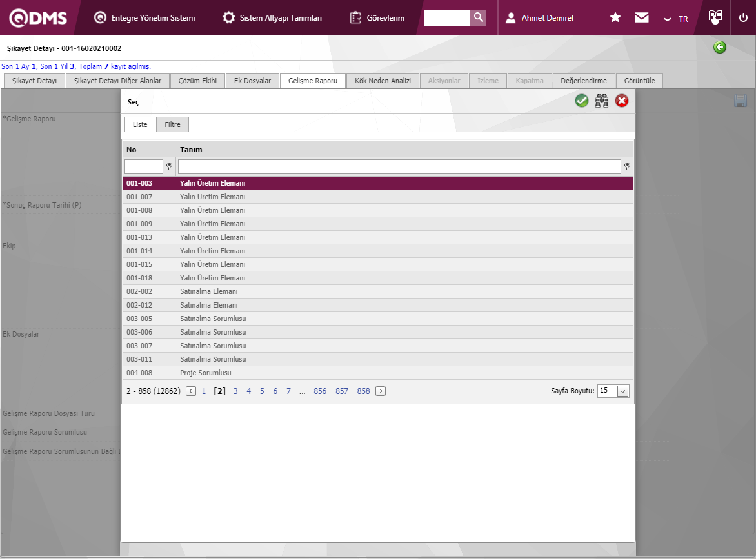756x559 pixels.
Task: Confirm selection with the green checkmark icon
Action: click(581, 101)
